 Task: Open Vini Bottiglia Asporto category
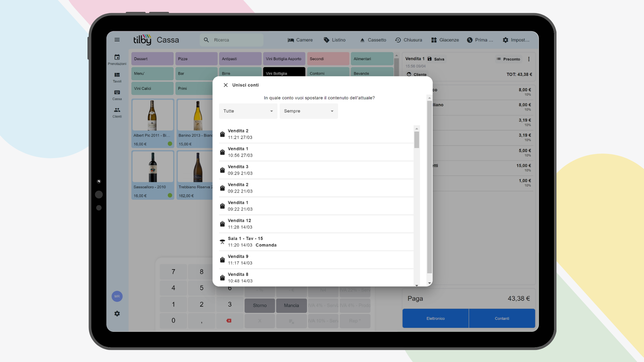tap(284, 59)
